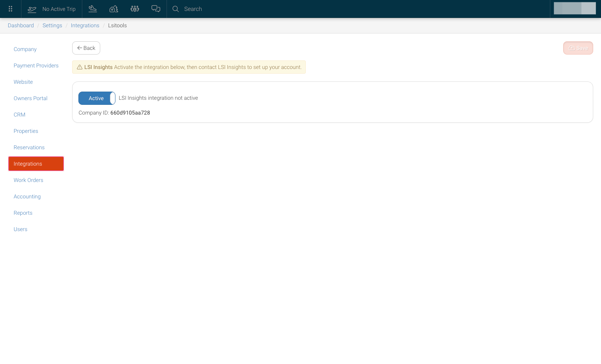This screenshot has height=364, width=601.
Task: Click the 'LSI Insights integration not active' status text
Action: [x=158, y=98]
